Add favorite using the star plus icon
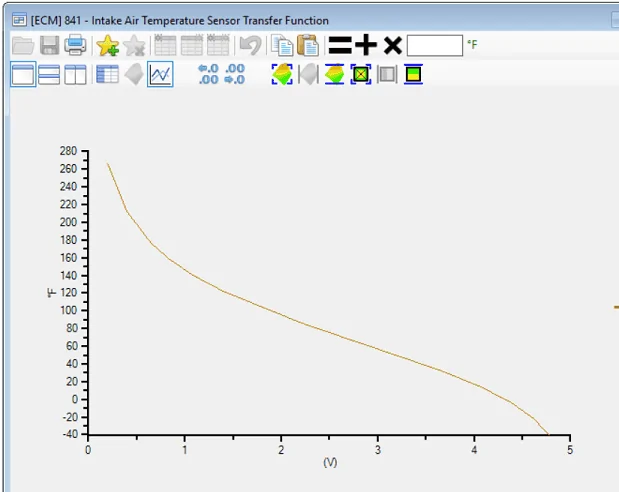The image size is (619, 492). [107, 45]
